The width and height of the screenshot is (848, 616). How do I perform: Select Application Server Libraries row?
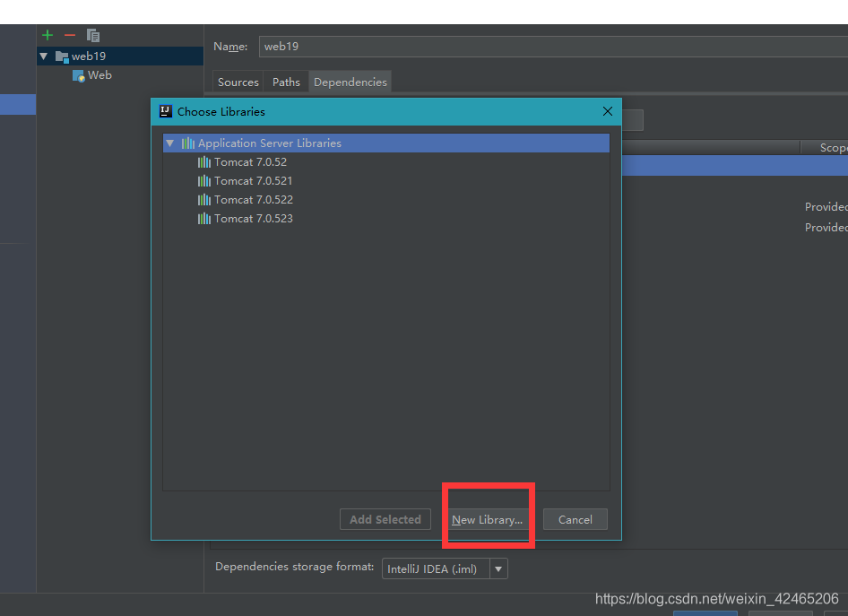click(x=386, y=143)
